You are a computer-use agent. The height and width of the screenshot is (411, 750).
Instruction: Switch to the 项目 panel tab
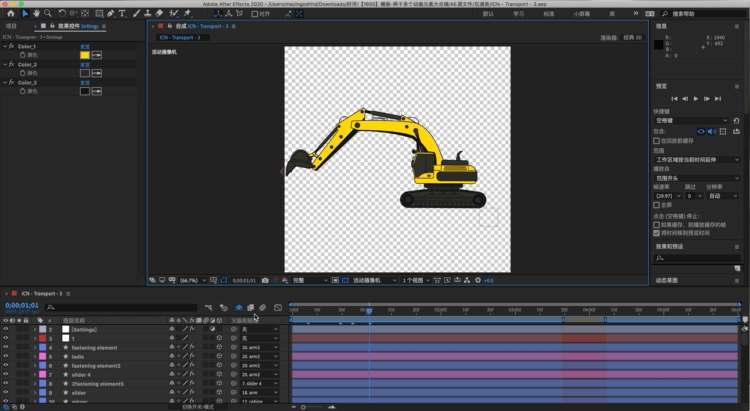(12, 26)
